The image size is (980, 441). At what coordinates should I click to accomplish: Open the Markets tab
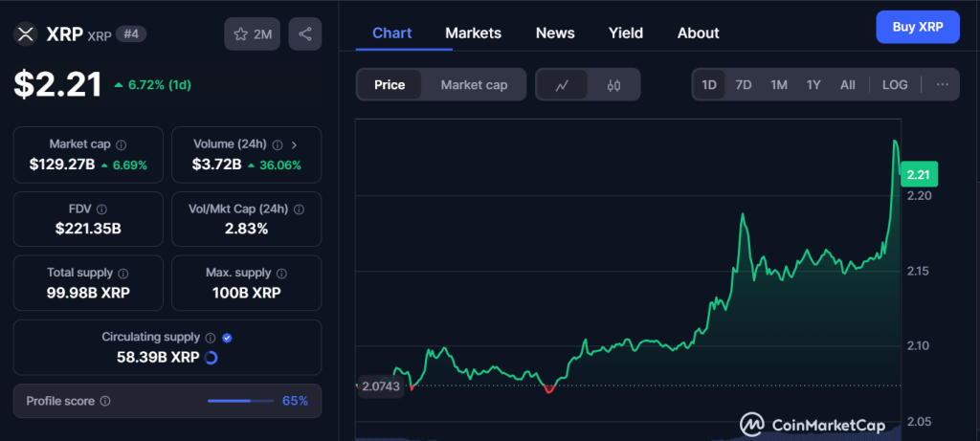pos(473,33)
